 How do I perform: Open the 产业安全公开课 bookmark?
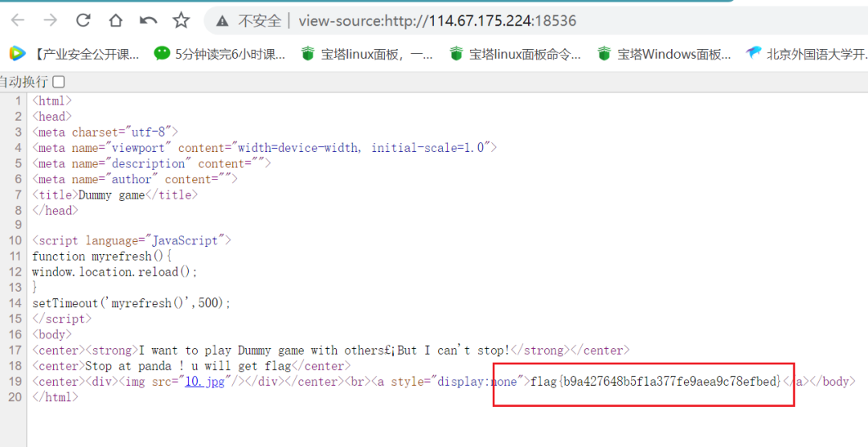74,54
